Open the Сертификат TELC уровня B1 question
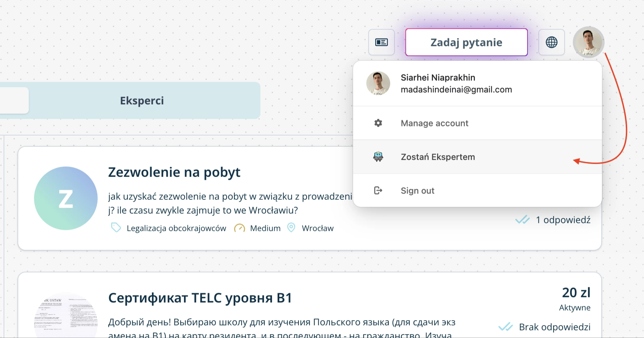The image size is (644, 338). coord(200,298)
